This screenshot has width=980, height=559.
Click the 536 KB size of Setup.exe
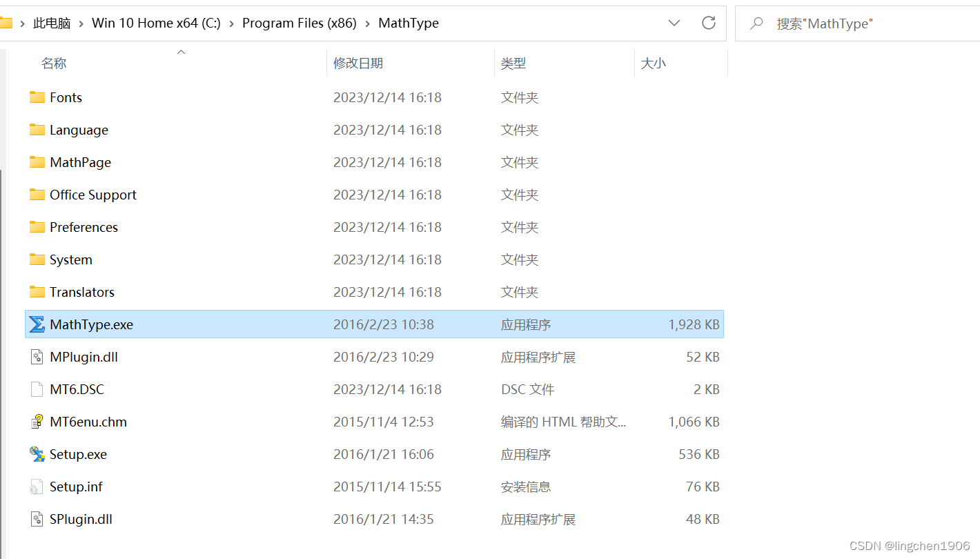699,454
